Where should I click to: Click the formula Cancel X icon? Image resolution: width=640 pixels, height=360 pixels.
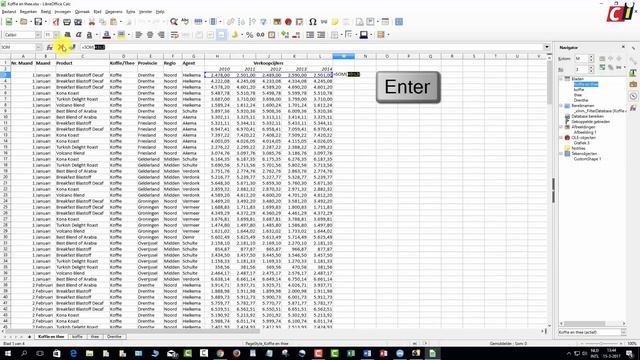coord(61,47)
